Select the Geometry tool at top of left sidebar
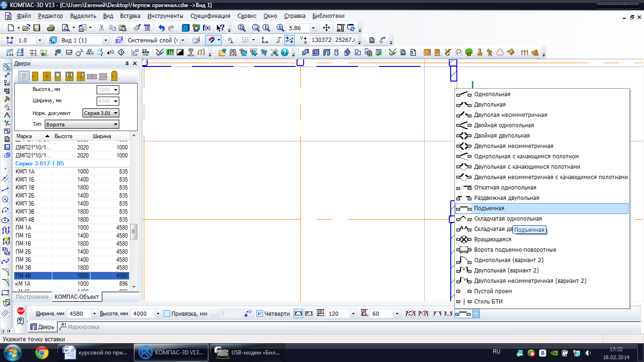Viewport: 644px width, 362px height. point(7,67)
